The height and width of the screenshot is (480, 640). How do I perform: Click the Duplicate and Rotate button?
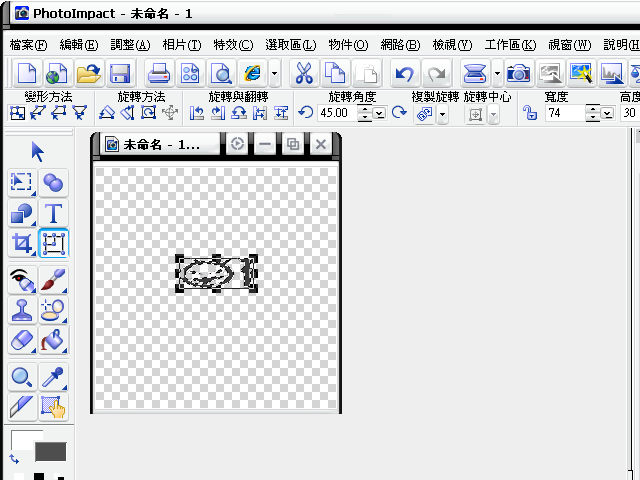point(424,114)
